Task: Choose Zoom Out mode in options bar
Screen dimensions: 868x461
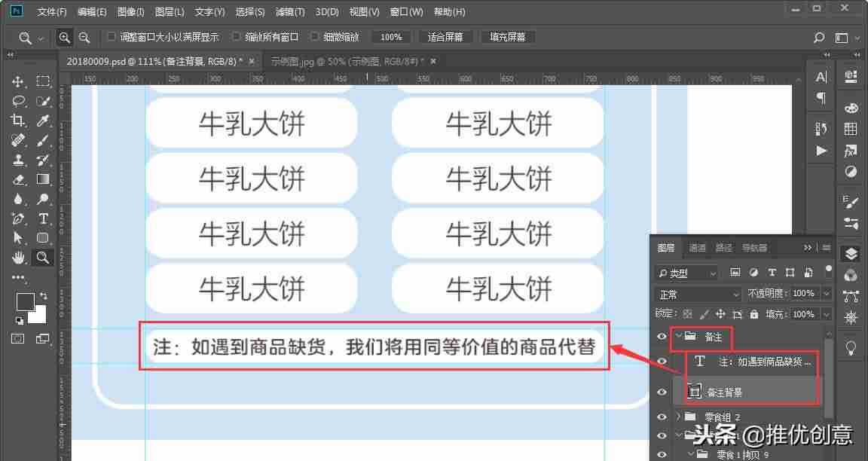Action: (x=84, y=37)
